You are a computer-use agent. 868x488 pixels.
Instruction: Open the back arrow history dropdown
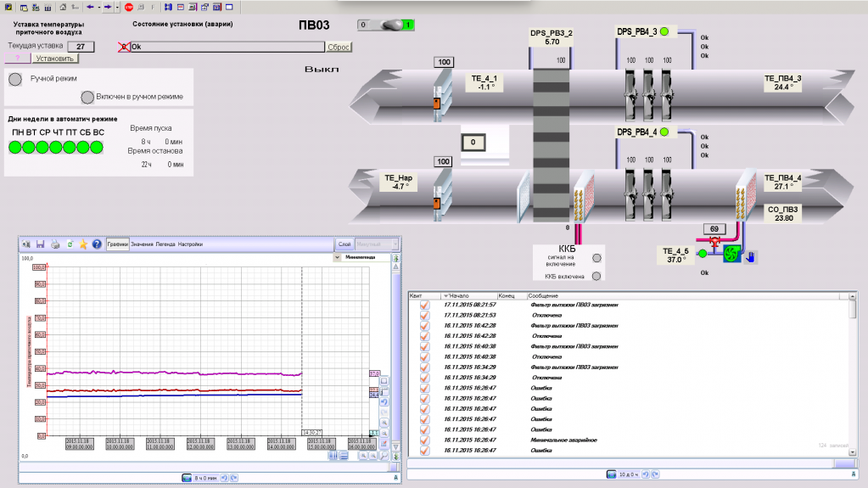point(99,7)
